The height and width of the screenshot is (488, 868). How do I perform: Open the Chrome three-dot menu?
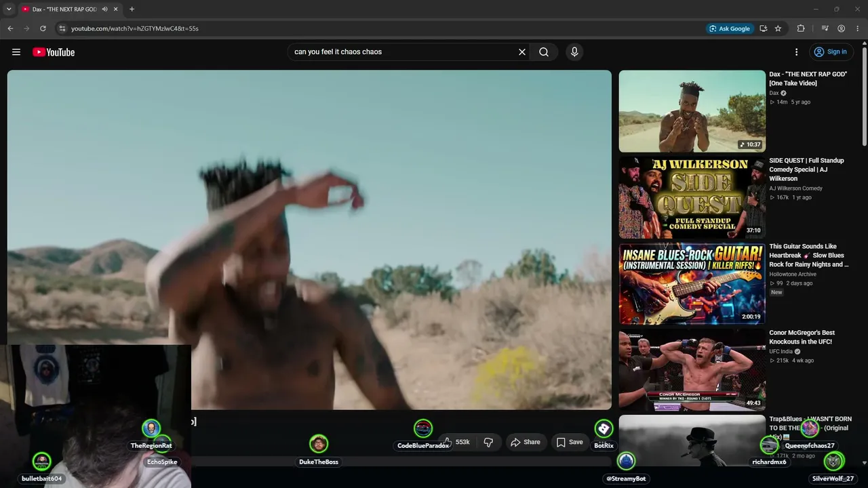pos(858,28)
